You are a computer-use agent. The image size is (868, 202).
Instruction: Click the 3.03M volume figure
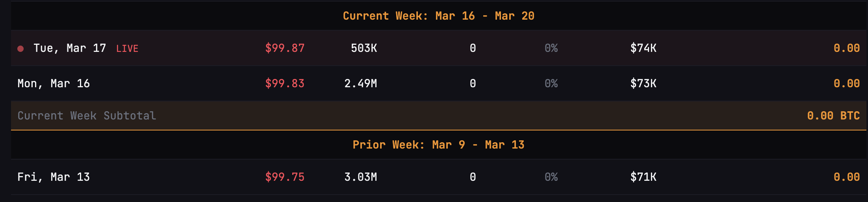point(360,177)
